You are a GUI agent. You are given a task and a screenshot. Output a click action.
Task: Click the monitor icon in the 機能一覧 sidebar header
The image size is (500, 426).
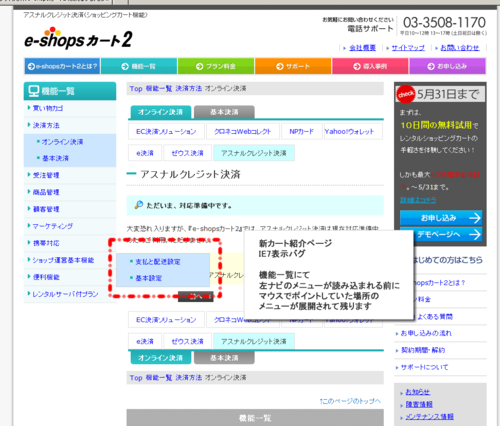[33, 91]
